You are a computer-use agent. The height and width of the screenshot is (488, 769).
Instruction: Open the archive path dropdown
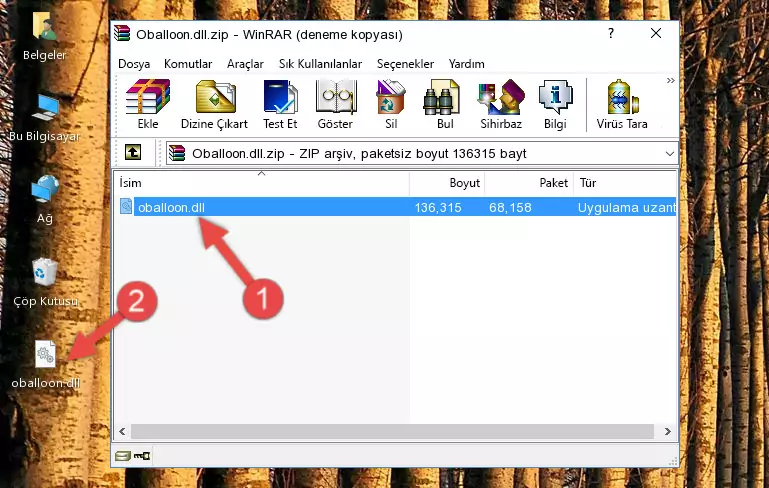(x=669, y=154)
